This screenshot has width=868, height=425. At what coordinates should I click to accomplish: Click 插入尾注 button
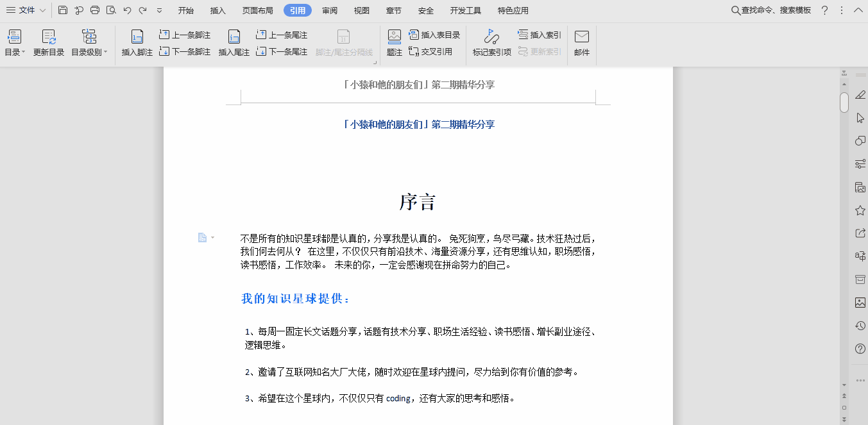pyautogui.click(x=234, y=44)
